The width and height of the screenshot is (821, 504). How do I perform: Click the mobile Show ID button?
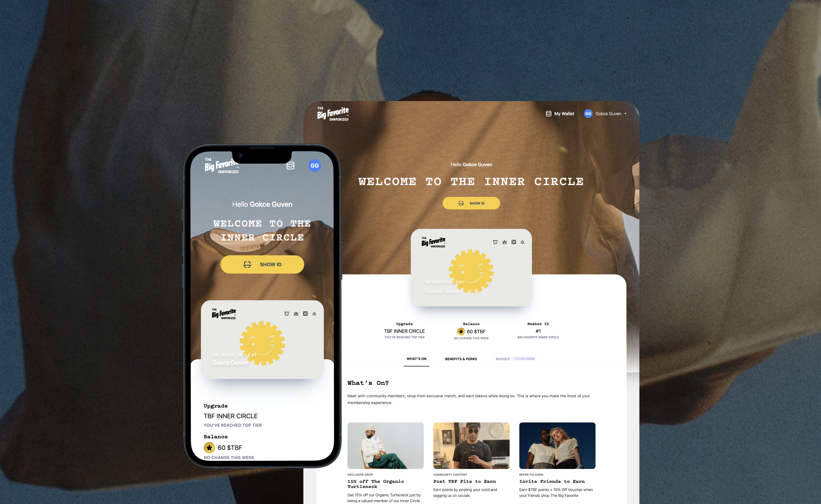click(x=262, y=264)
